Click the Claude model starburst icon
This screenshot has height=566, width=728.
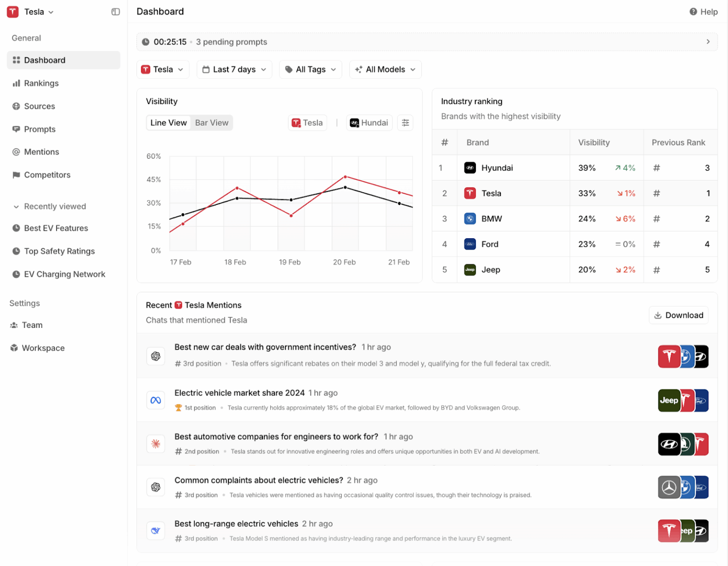155,444
